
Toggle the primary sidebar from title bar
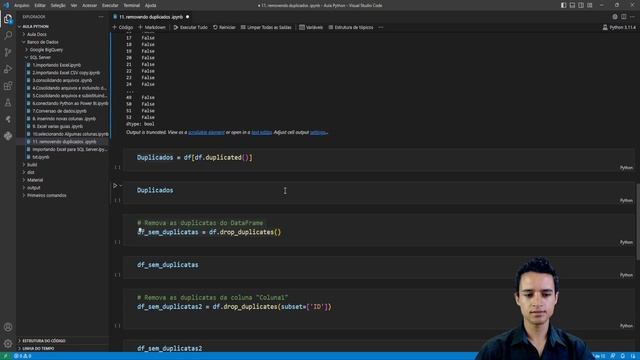click(x=563, y=5)
